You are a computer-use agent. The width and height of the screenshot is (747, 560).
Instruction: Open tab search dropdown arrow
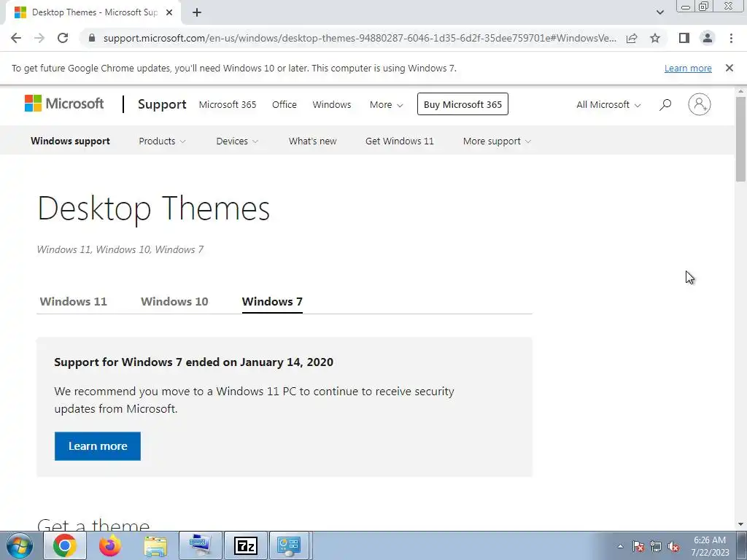tap(659, 12)
